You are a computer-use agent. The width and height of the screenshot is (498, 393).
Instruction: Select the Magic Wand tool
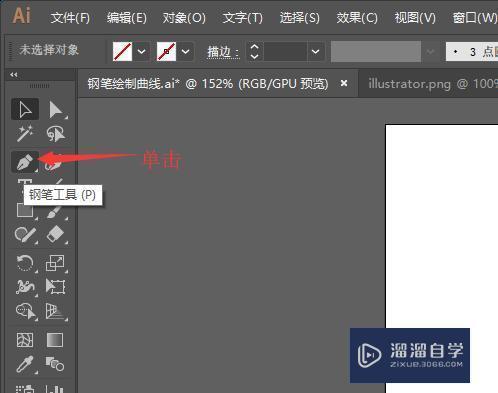click(x=25, y=133)
